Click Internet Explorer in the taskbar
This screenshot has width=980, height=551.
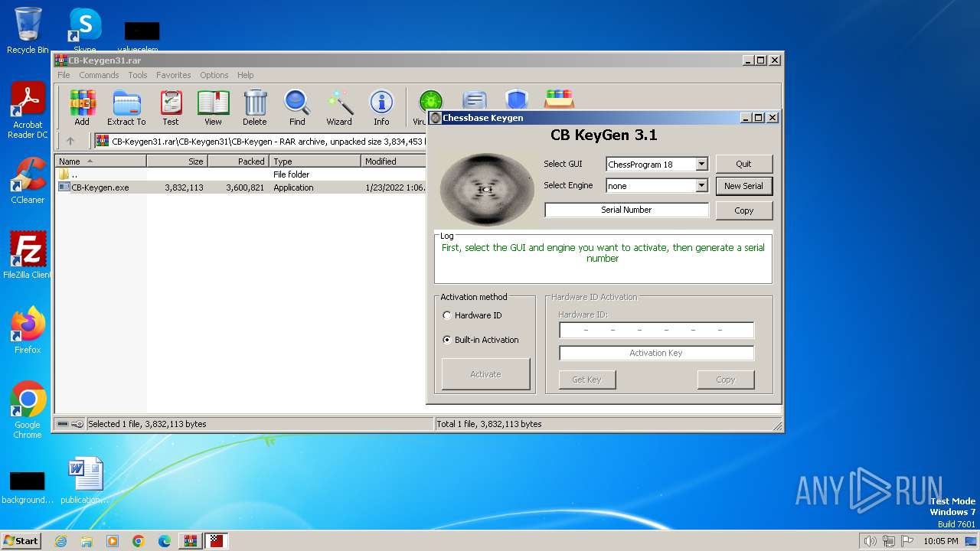click(x=60, y=541)
